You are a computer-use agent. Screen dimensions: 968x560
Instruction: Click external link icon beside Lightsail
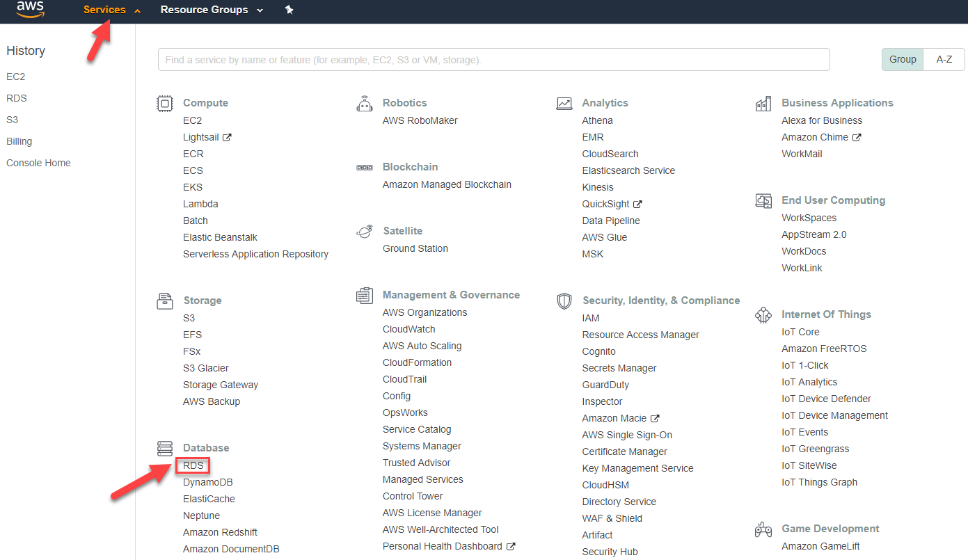227,138
